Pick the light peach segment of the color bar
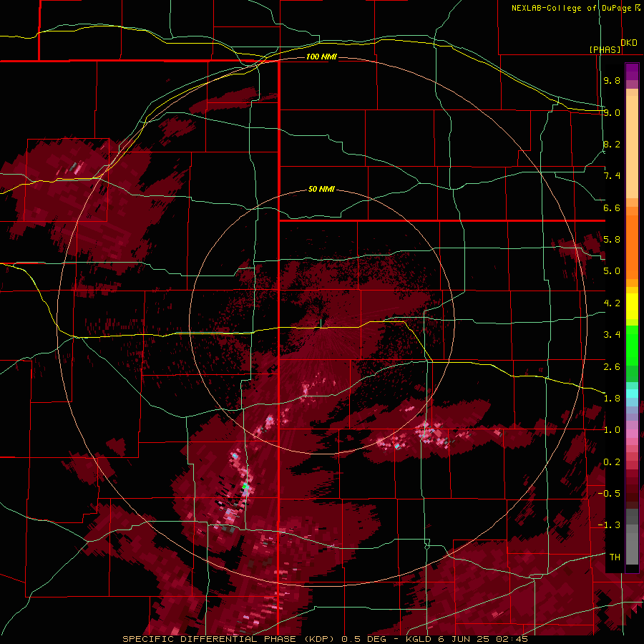This screenshot has height=644, width=644. click(632, 148)
